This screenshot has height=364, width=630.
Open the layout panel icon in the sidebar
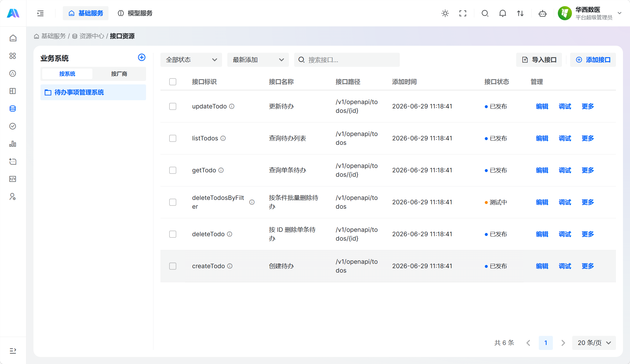13,91
